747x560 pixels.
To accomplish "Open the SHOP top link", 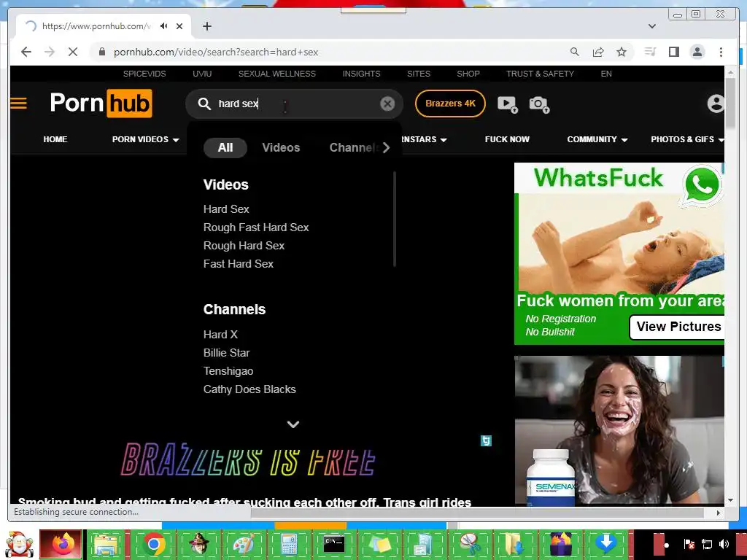I will point(468,74).
